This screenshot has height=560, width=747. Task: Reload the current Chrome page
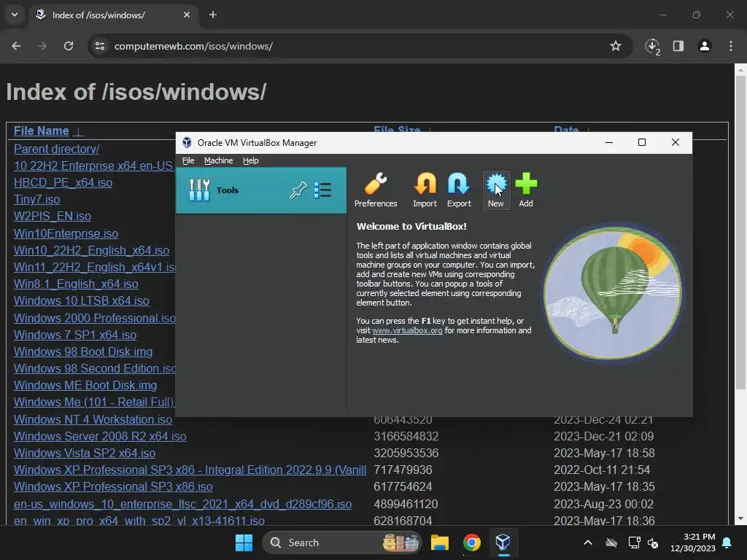point(69,46)
